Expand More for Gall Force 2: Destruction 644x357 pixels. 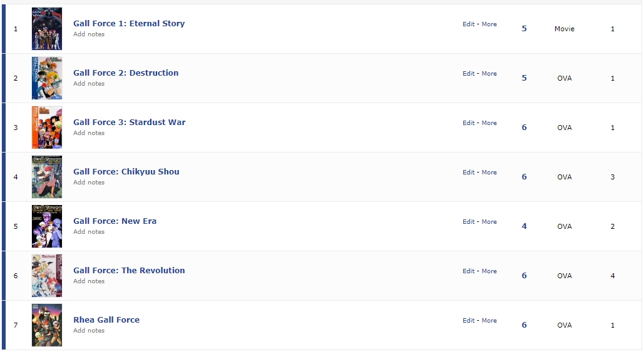pos(489,73)
